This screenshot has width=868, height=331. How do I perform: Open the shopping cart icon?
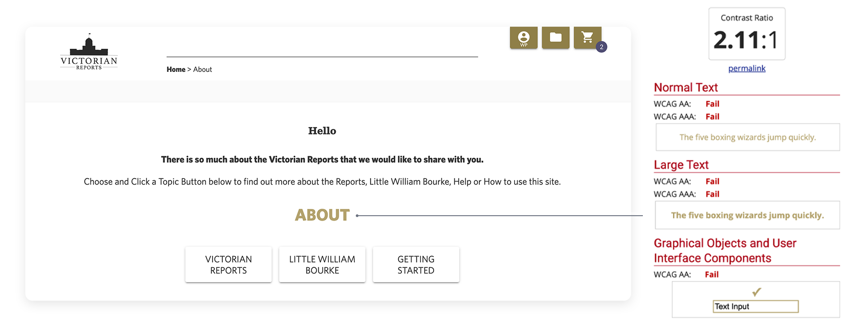coord(587,38)
